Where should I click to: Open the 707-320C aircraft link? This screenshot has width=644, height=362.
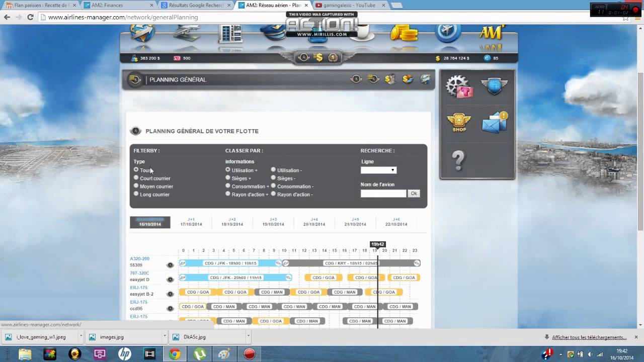pyautogui.click(x=140, y=273)
